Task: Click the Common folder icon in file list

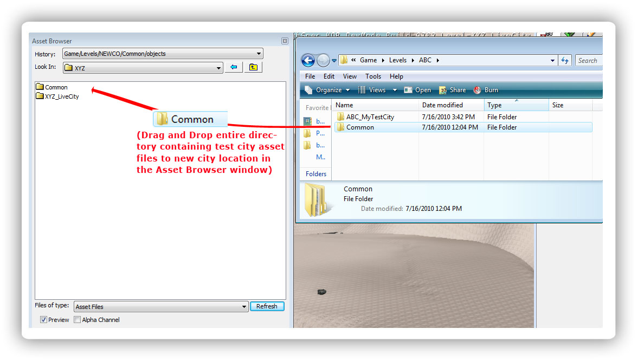Action: point(340,127)
